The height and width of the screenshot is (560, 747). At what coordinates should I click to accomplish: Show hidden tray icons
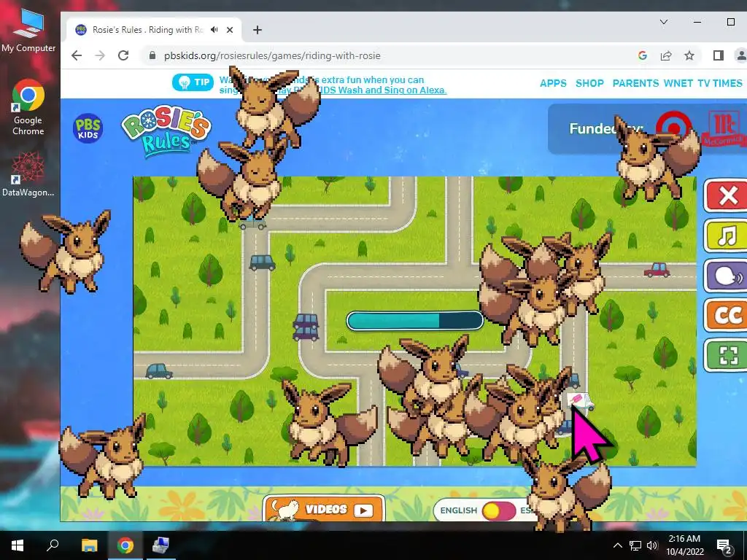pyautogui.click(x=617, y=545)
